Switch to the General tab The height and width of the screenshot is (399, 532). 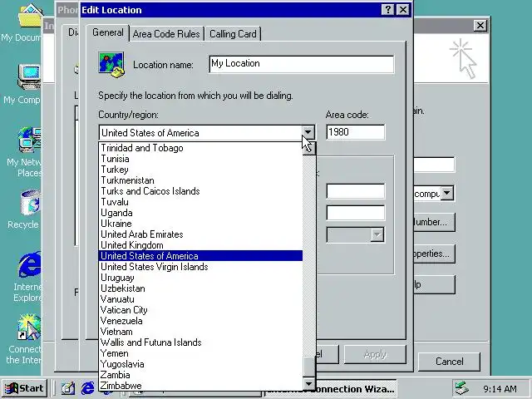107,32
